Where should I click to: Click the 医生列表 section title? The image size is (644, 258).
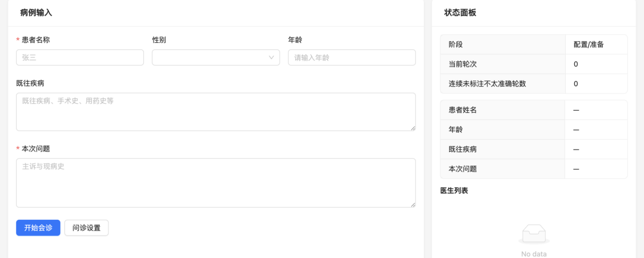click(x=454, y=190)
